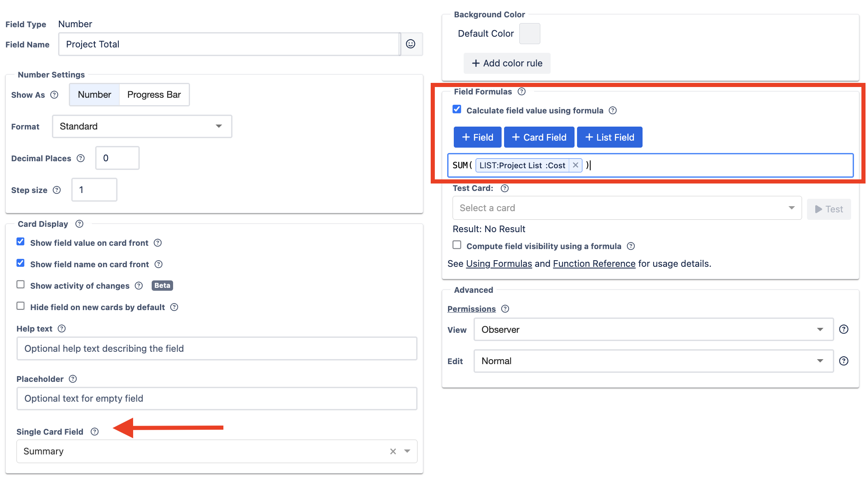
Task: Enable Show activity of changes checkbox
Action: tap(21, 285)
